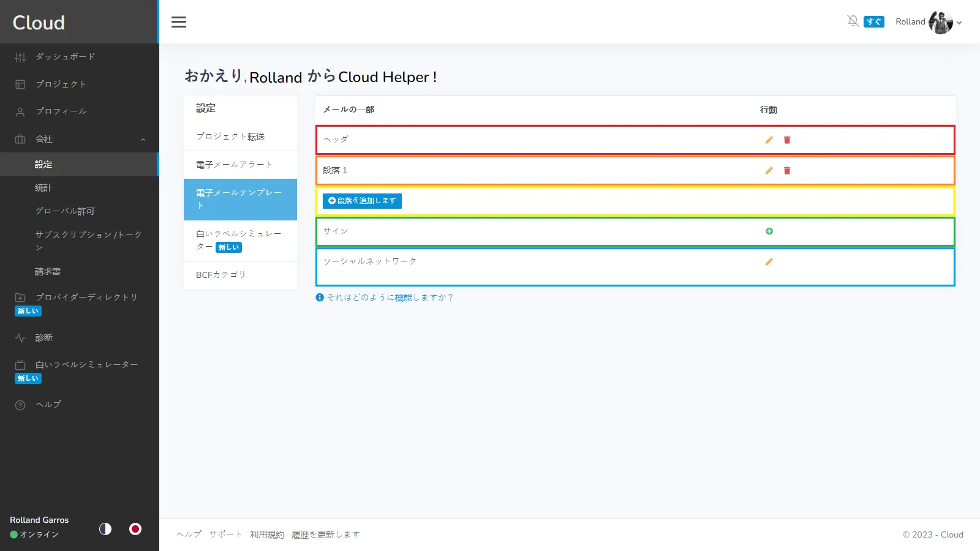Image resolution: width=980 pixels, height=551 pixels.
Task: Switch language via the Japan flag icon
Action: click(135, 529)
